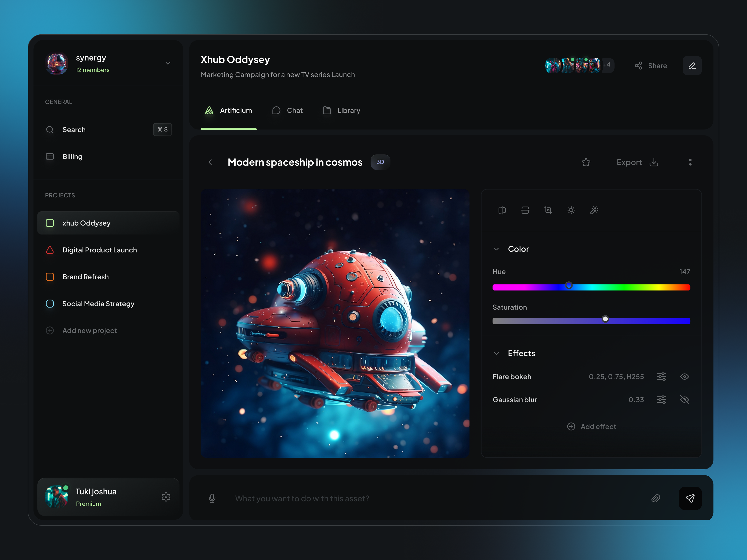Viewport: 747px width, 560px height.
Task: Collapse the Color section
Action: pyautogui.click(x=496, y=249)
